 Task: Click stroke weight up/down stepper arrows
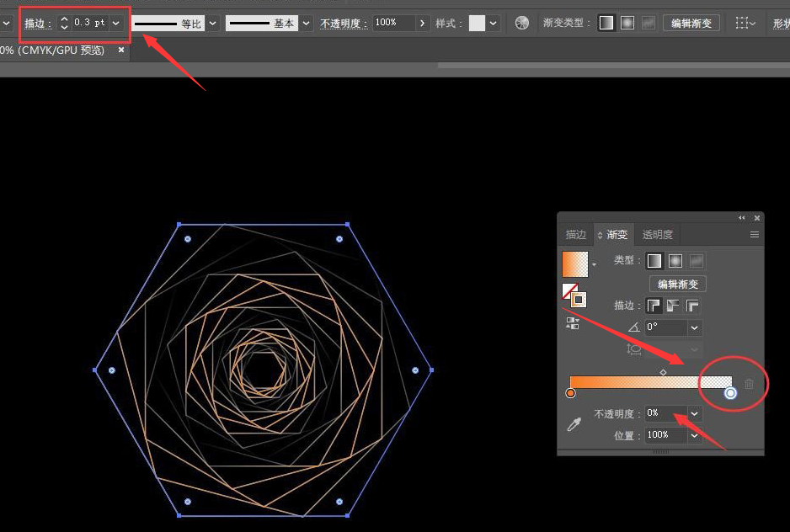[64, 23]
